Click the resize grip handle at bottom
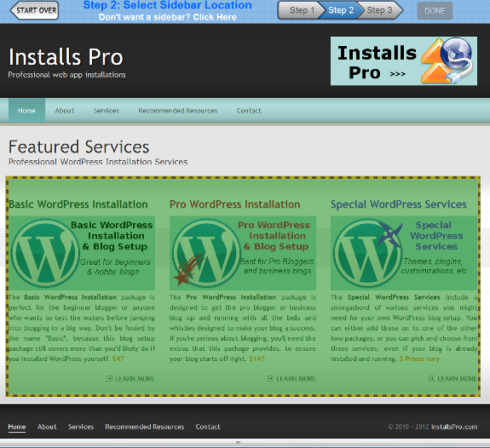490x448 pixels. pyautogui.click(x=238, y=443)
